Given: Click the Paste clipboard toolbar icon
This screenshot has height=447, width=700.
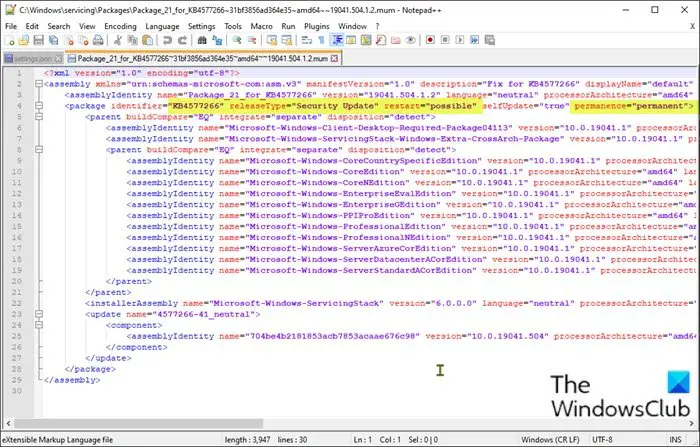Looking at the screenshot, I should (x=147, y=40).
